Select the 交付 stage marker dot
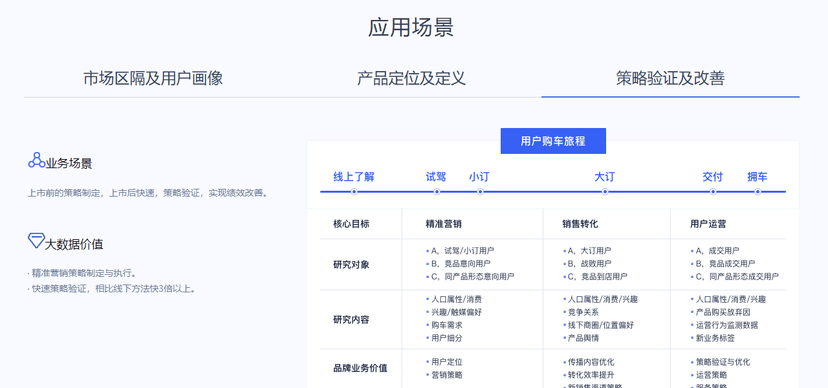The width and height of the screenshot is (828, 388). (713, 192)
